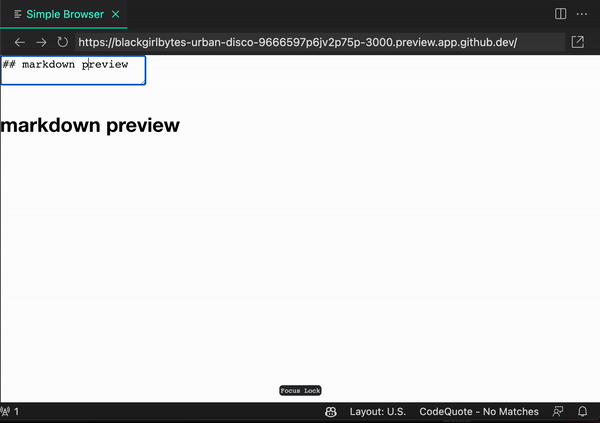
Task: Show notifications with the bell icon
Action: tap(582, 412)
